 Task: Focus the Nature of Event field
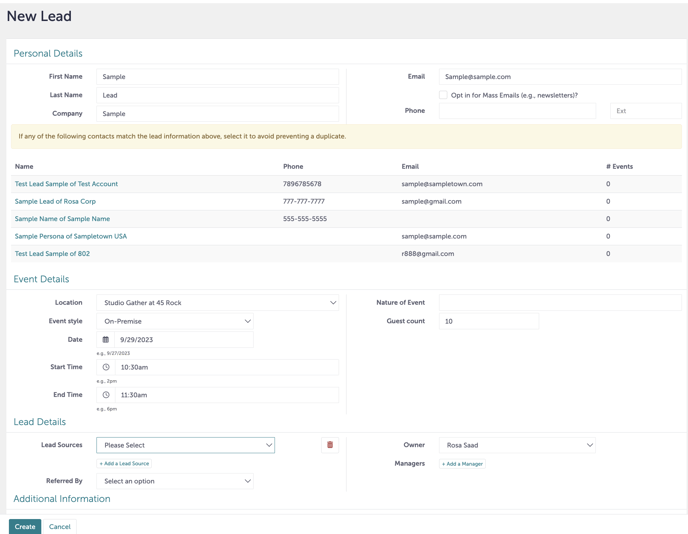pos(560,302)
